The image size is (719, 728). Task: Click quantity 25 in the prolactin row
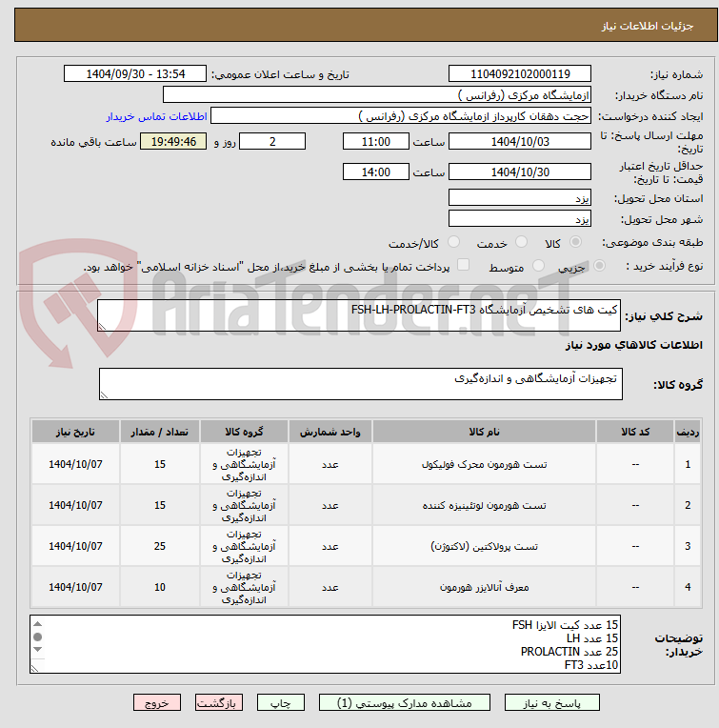point(160,546)
